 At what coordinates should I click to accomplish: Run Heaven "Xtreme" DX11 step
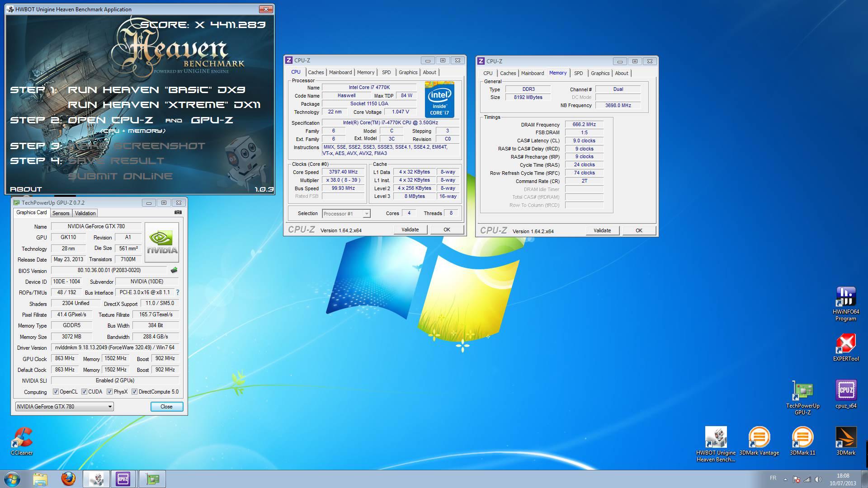[x=164, y=105]
